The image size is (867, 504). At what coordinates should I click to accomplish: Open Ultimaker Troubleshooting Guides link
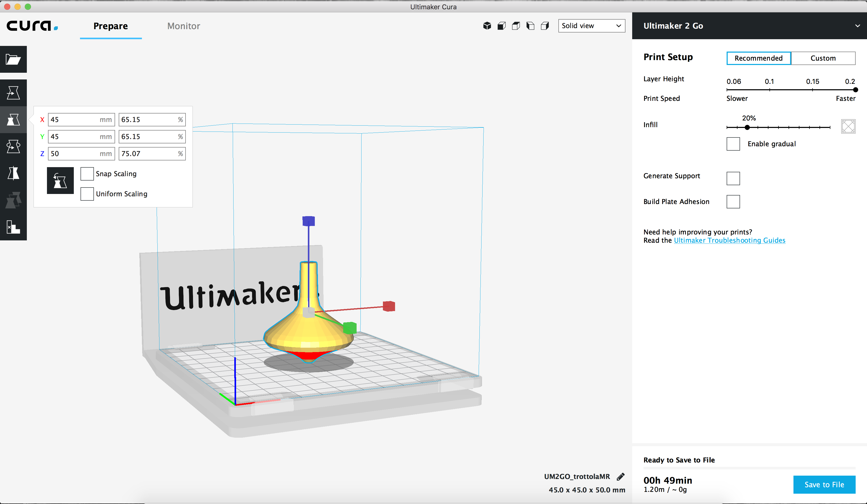click(730, 240)
